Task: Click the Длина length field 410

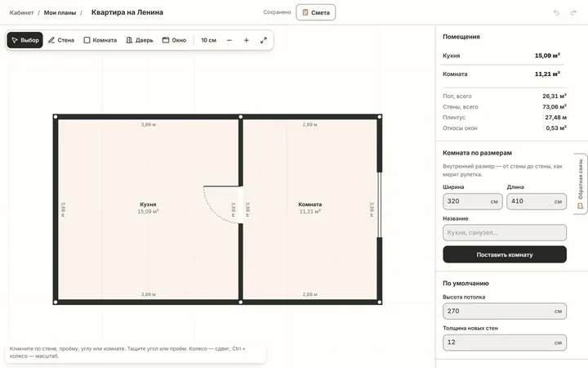Action: [537, 201]
